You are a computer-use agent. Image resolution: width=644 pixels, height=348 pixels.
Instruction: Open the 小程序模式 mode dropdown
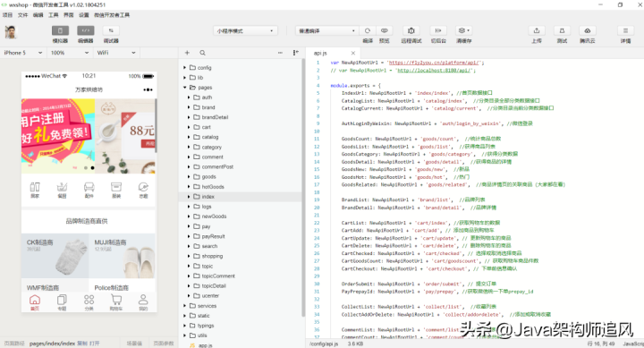click(x=245, y=30)
